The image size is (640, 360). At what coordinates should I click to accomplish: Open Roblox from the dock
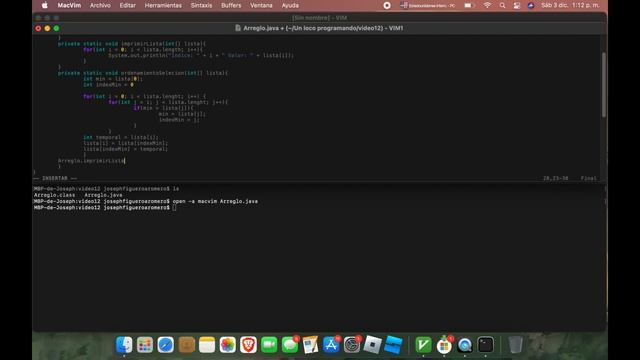click(x=372, y=345)
